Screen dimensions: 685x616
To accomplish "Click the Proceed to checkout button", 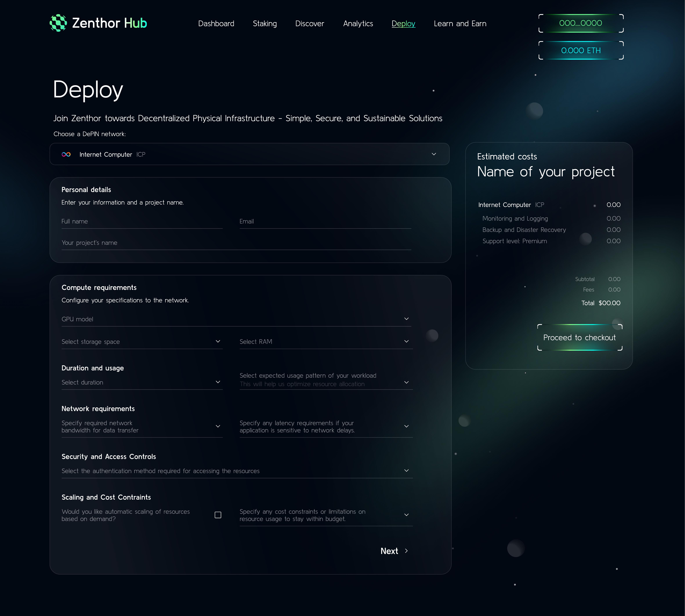I will point(579,337).
